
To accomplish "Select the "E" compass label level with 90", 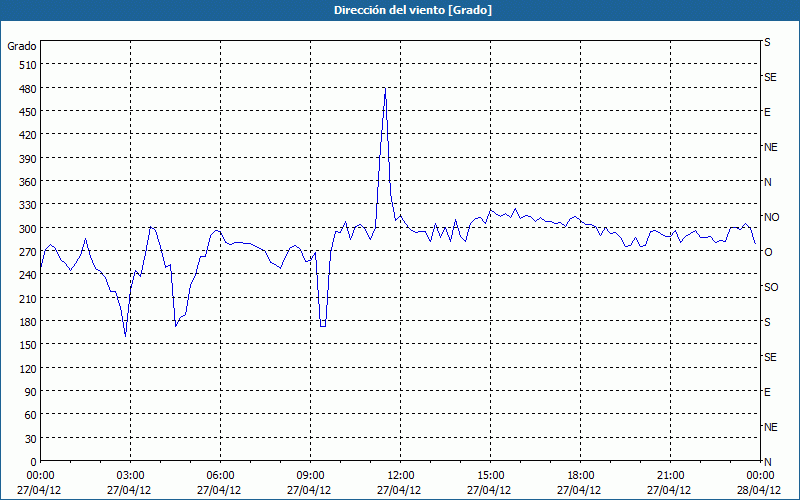I will coord(767,392).
